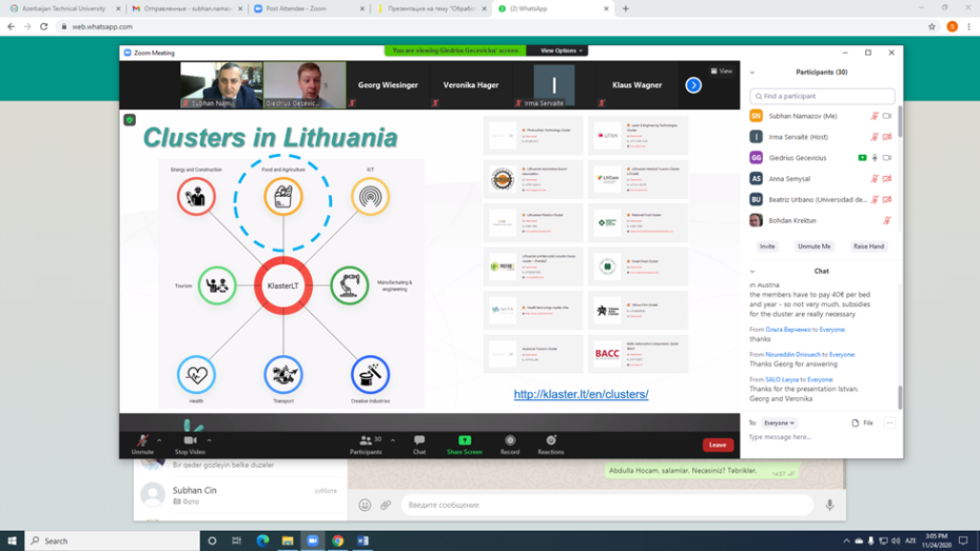
Task: Click the green encryption shield icon
Action: click(x=129, y=120)
